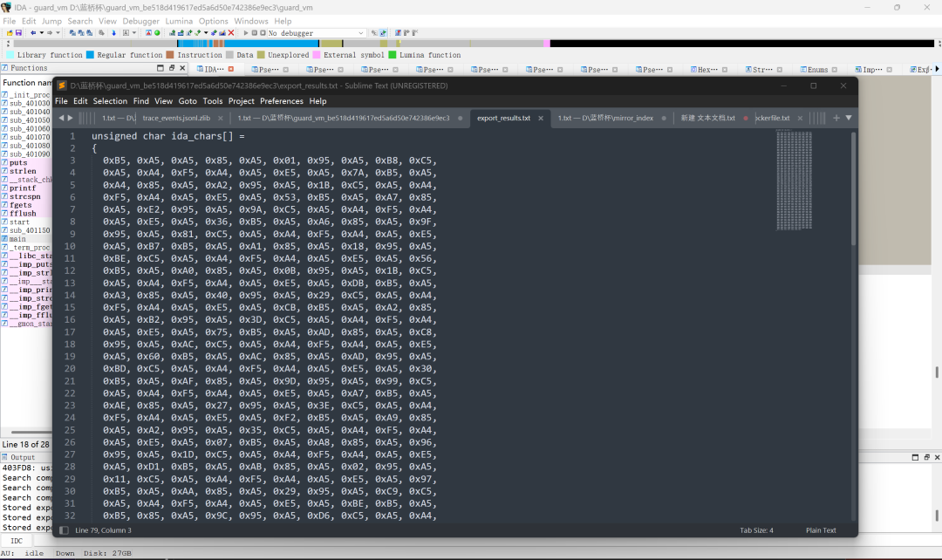Open IDA's Debugger menu

click(141, 21)
